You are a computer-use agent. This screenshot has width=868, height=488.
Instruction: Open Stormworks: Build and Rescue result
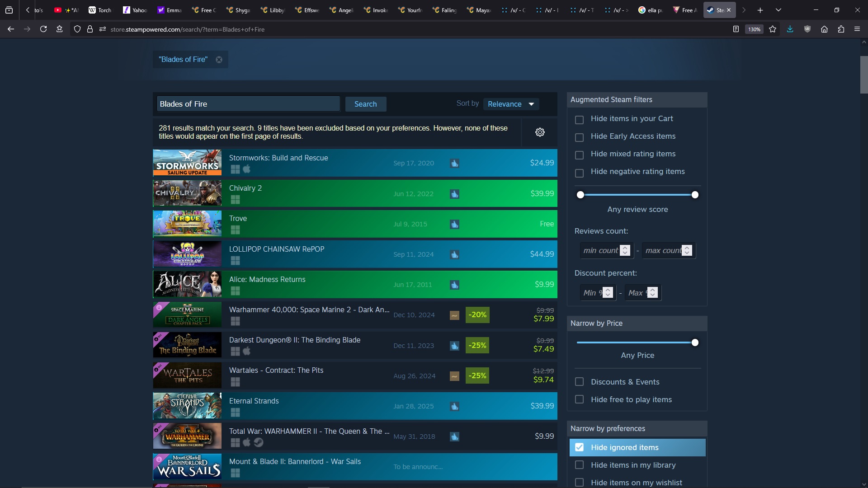click(x=355, y=163)
